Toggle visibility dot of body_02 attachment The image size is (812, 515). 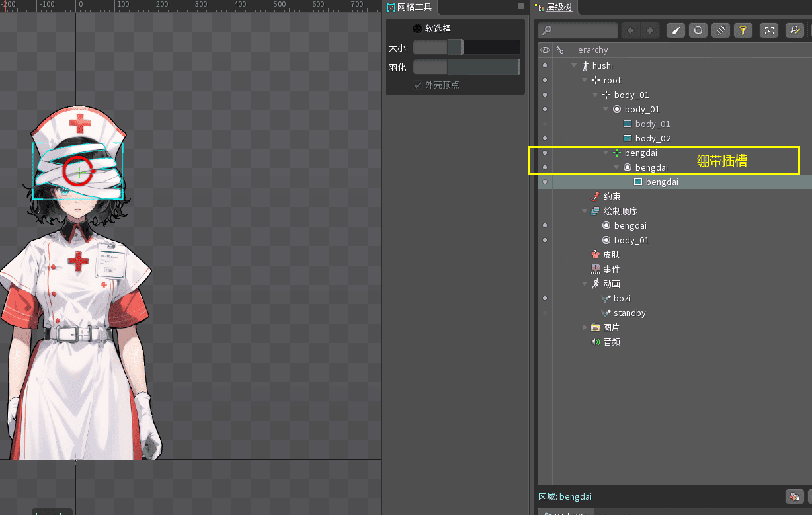(x=545, y=139)
